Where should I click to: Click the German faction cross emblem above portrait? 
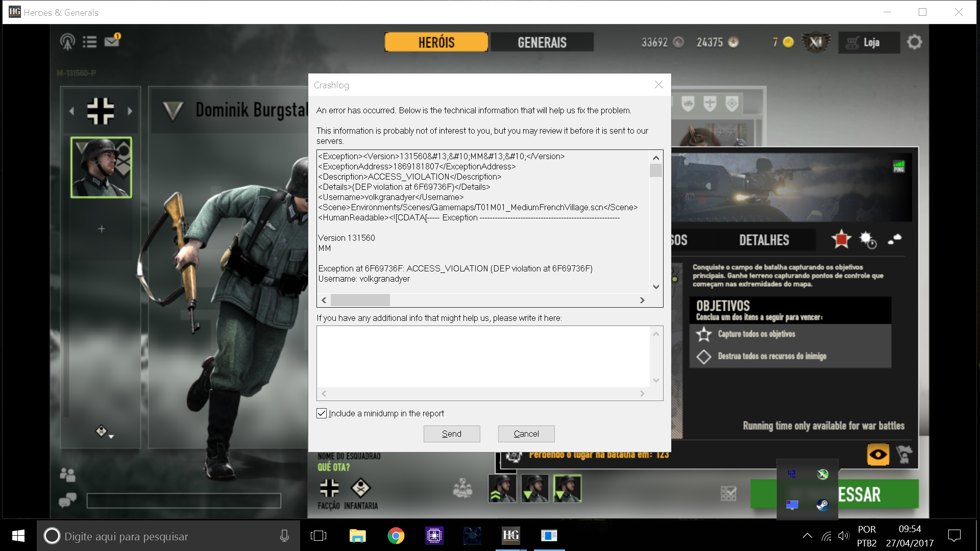click(101, 111)
